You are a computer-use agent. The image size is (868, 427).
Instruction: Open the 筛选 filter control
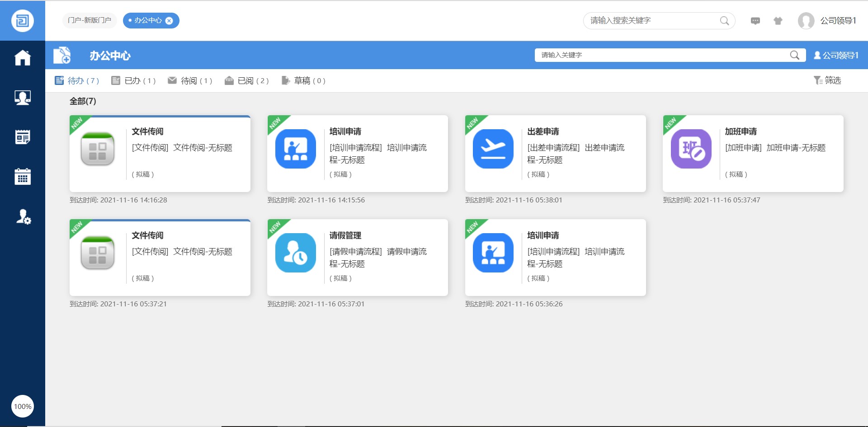click(x=828, y=80)
